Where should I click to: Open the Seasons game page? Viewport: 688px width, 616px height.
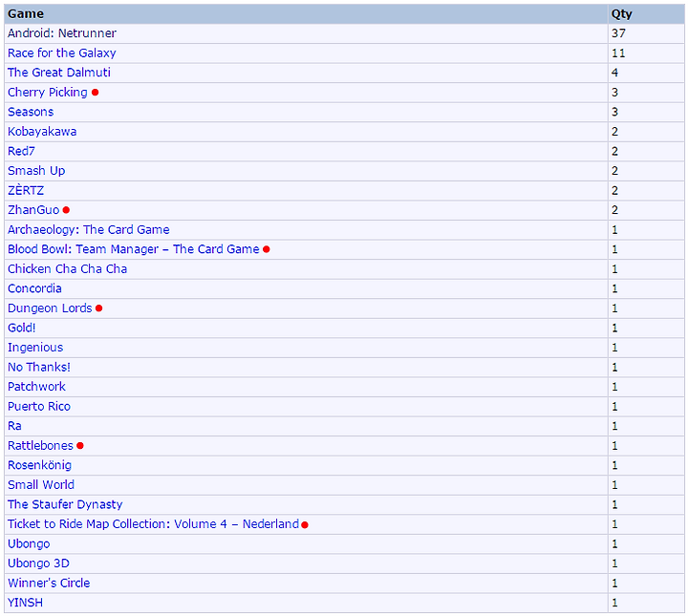coord(31,112)
